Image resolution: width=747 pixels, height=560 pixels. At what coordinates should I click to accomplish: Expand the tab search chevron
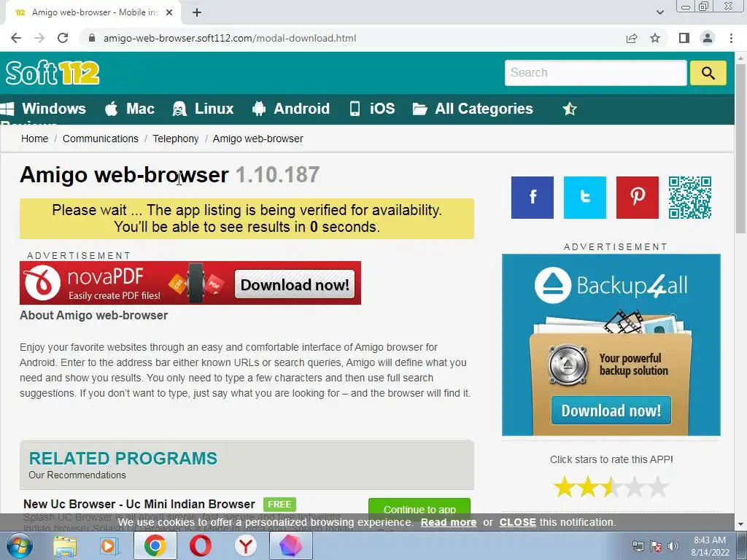tap(659, 12)
